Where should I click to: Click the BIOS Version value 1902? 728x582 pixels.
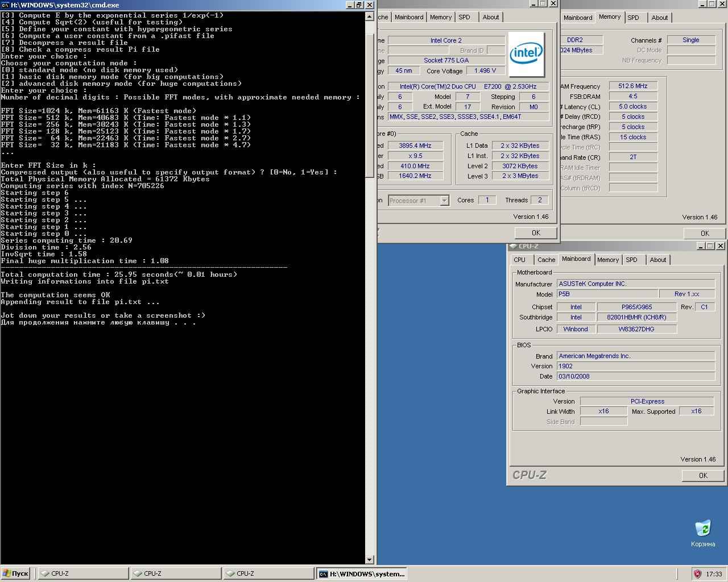pyautogui.click(x=636, y=366)
